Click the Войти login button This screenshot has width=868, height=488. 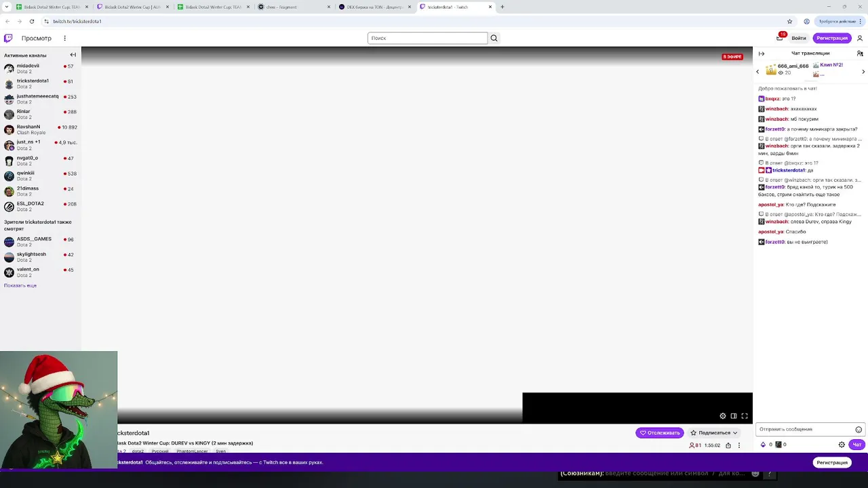pos(799,38)
